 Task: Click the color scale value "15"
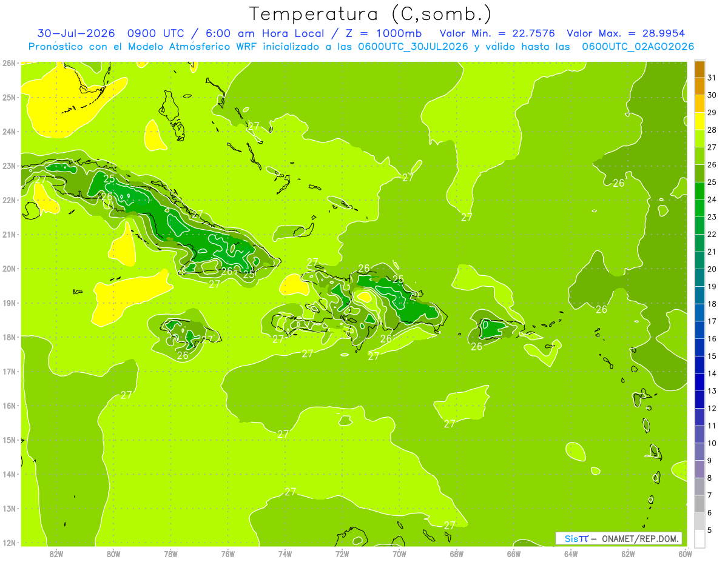(712, 356)
